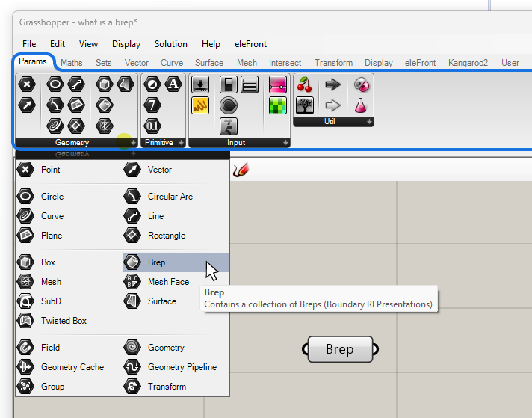Pick the Plane icon in the Geometry ribbon panel
The width and height of the screenshot is (532, 418).
(76, 105)
